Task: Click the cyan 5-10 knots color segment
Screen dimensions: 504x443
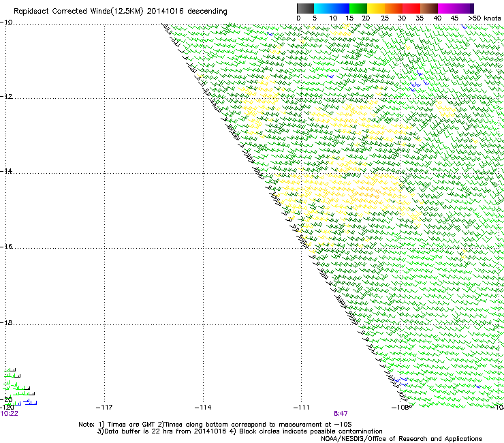Action: click(323, 8)
